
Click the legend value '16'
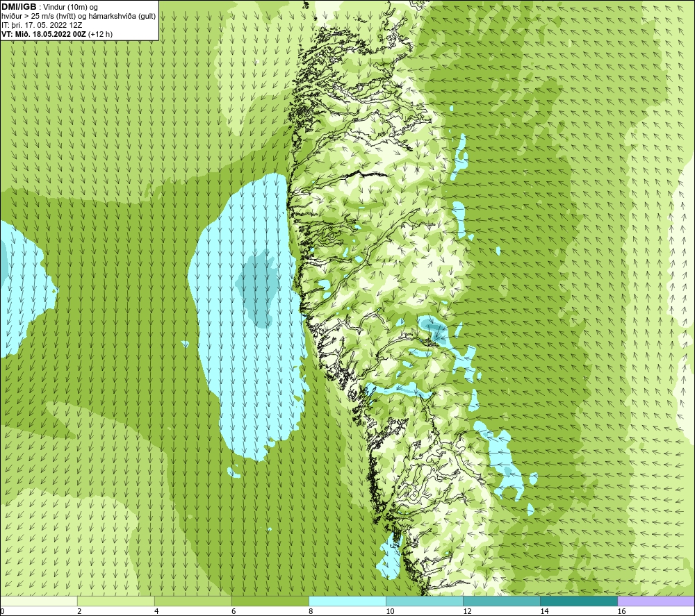tap(621, 611)
